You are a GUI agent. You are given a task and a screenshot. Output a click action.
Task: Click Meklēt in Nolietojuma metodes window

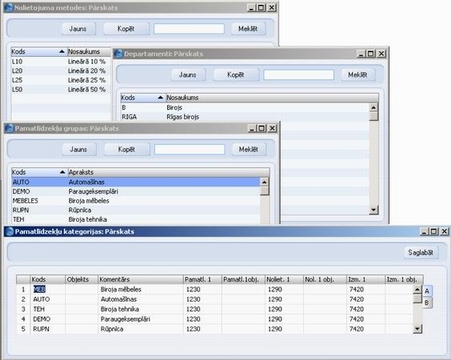tap(248, 29)
